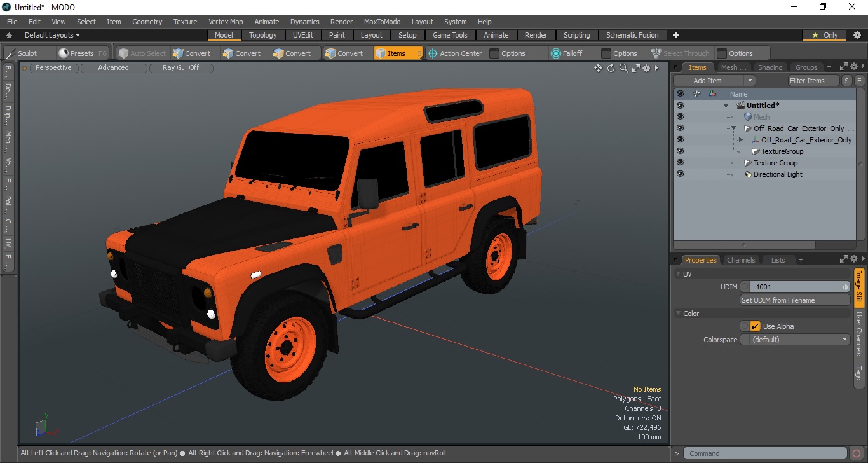Toggle visibility of TextureGroup
Image resolution: width=868 pixels, height=463 pixels.
680,151
